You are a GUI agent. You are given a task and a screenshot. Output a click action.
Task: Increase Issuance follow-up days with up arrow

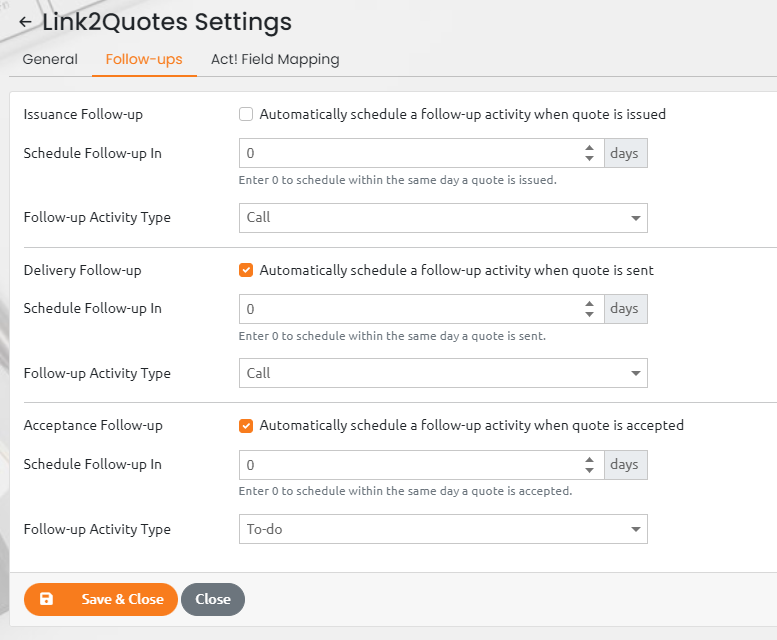(x=589, y=148)
